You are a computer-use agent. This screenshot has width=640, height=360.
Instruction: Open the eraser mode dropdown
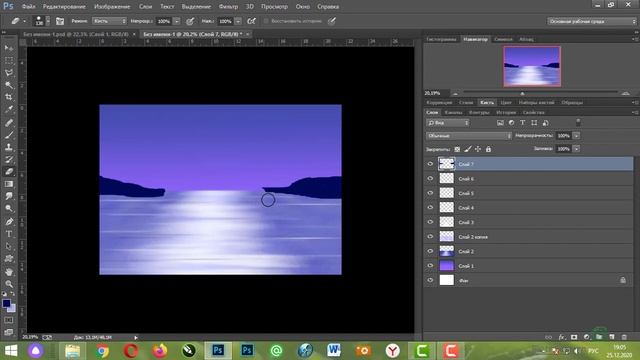coord(109,21)
